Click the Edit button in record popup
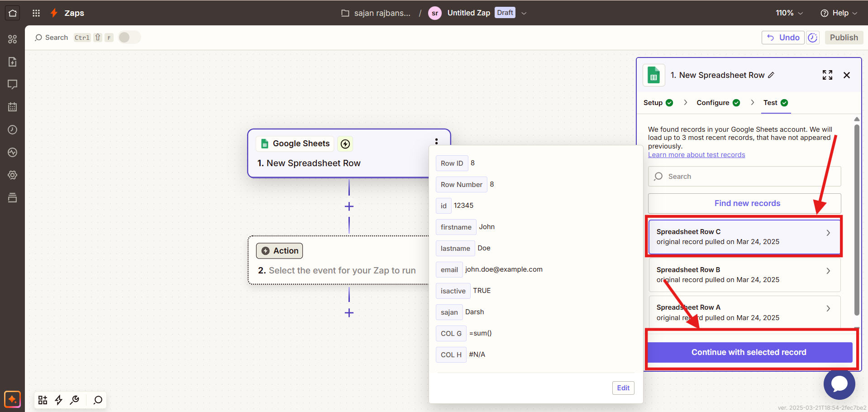Image resolution: width=868 pixels, height=412 pixels. point(623,388)
